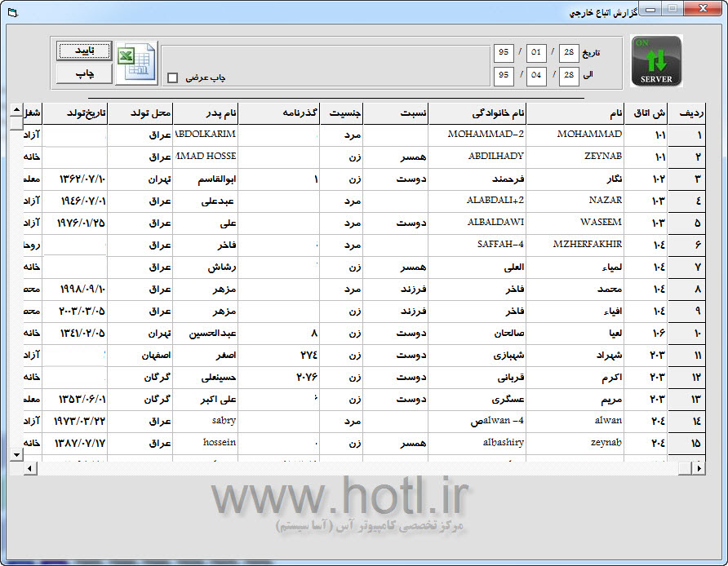Click the نام خانوادگی column header
728x566 pixels.
[477, 113]
